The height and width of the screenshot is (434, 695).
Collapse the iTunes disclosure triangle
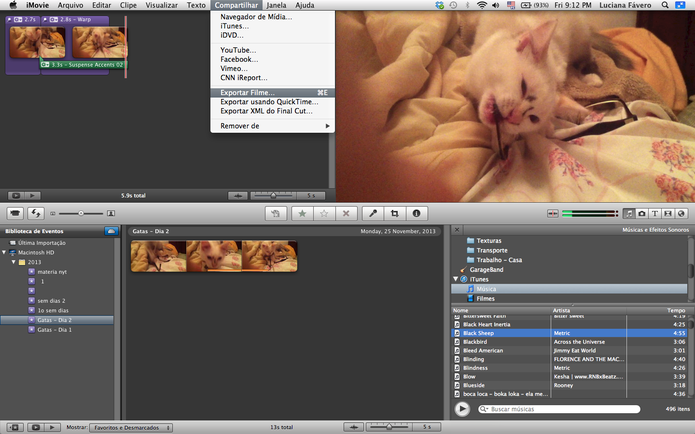[455, 279]
